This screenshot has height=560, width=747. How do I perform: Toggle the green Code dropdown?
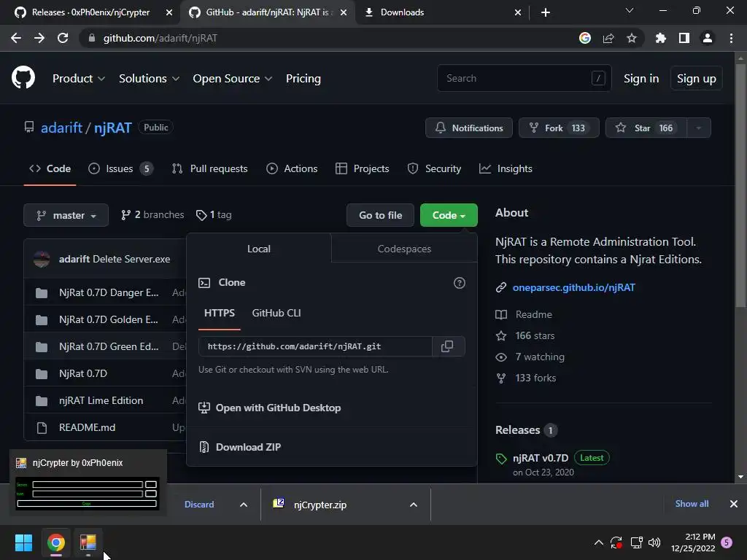pos(449,215)
